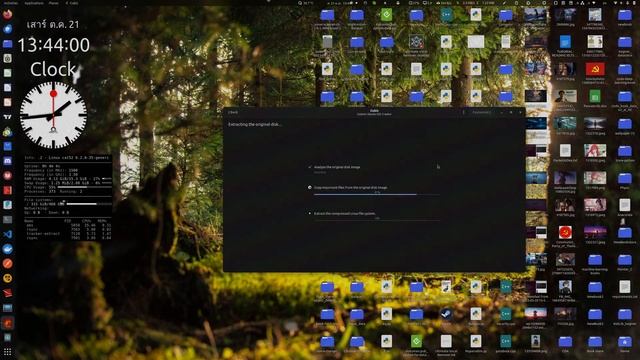Image resolution: width=640 pixels, height=360 pixels.
Task: Click the digital time 13:44:00 on the desktop widget
Action: click(x=53, y=45)
